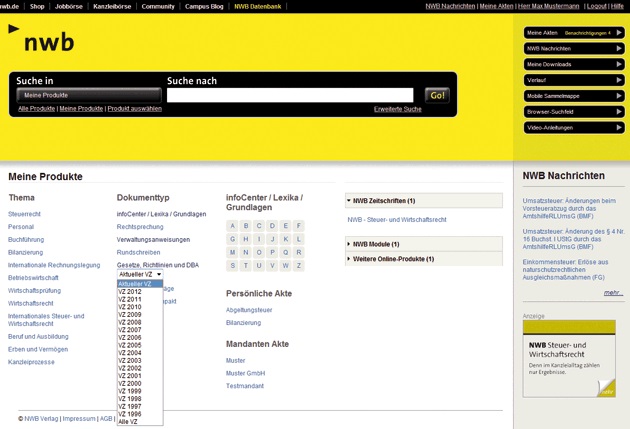Viewport: 630px width, 429px height.
Task: Open Erweiterte Suche link
Action: point(397,108)
